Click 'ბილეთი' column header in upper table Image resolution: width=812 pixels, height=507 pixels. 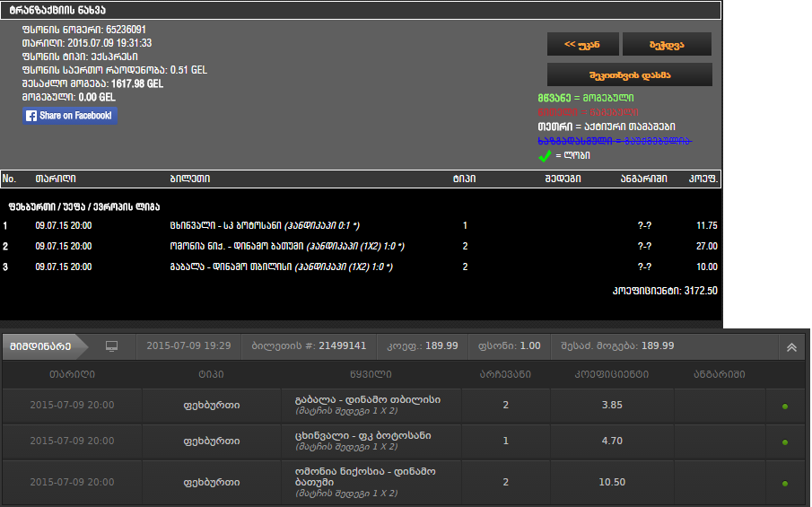[190, 179]
